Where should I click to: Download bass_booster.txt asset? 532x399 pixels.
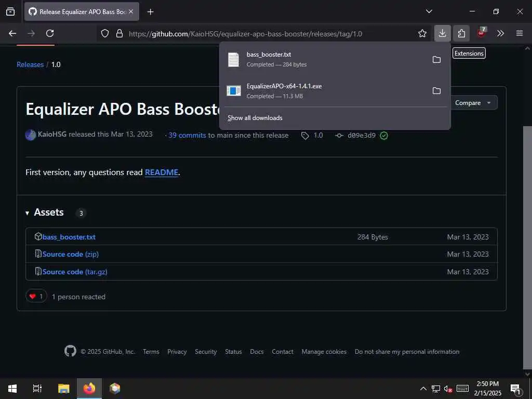[x=69, y=237]
